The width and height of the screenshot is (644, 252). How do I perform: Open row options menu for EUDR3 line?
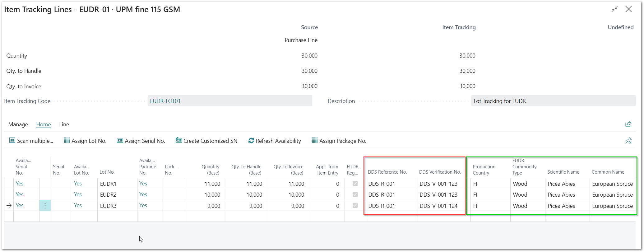tap(45, 206)
